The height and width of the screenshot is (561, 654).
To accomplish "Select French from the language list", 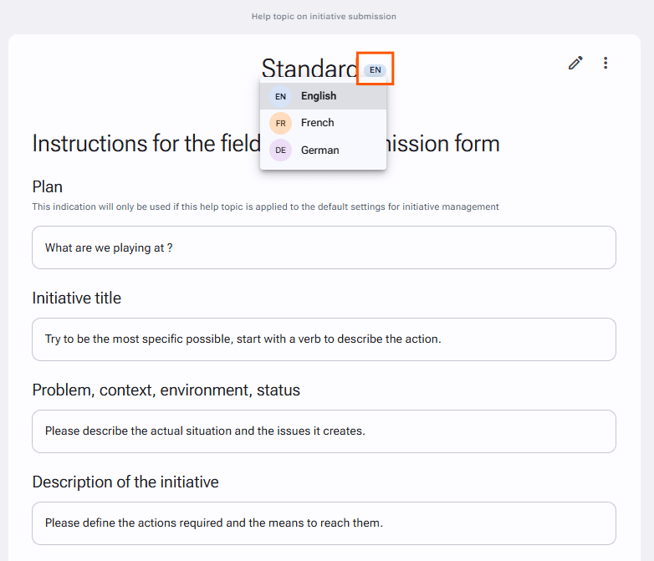I will (x=323, y=123).
